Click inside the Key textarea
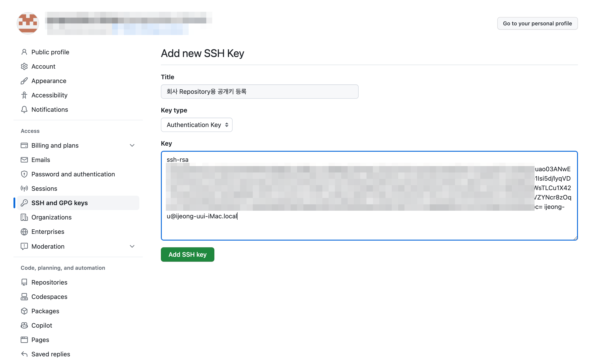 click(x=369, y=196)
